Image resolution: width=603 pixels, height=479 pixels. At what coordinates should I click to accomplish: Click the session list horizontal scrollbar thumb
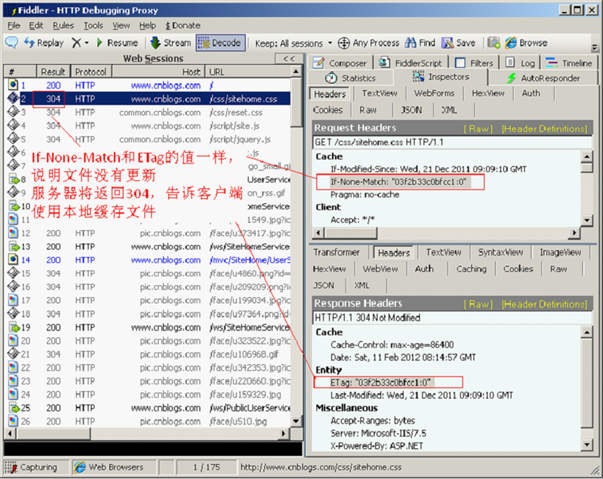pos(54,434)
